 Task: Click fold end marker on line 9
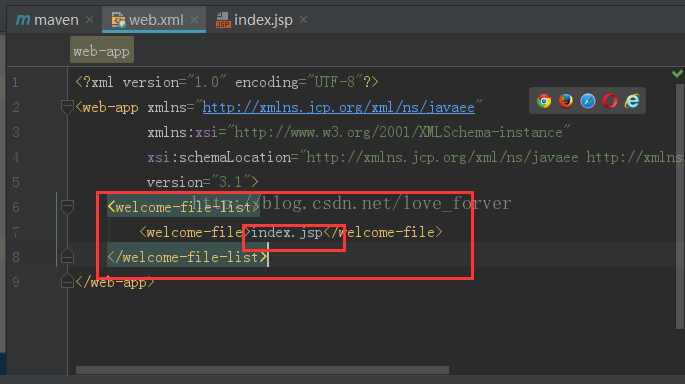click(x=67, y=281)
